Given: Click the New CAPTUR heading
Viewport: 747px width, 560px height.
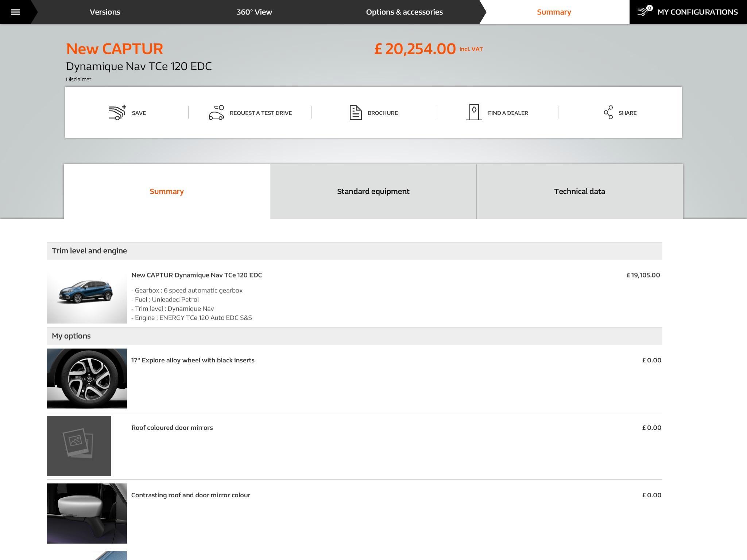Looking at the screenshot, I should click(x=114, y=48).
